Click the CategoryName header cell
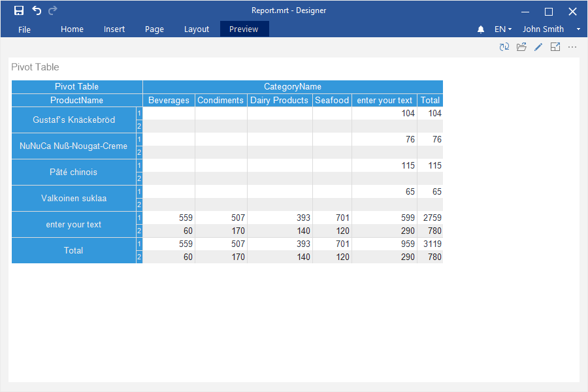This screenshot has width=588, height=392. [x=293, y=87]
